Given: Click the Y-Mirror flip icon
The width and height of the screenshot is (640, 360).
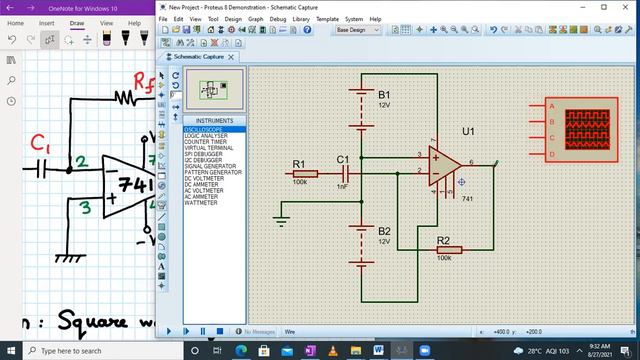Looking at the screenshot, I should pos(176,117).
